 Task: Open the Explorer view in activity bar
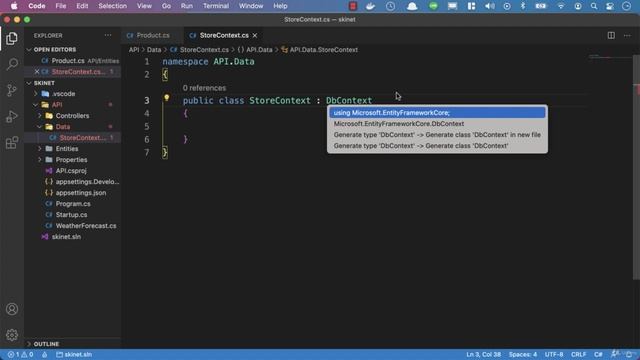pyautogui.click(x=12, y=38)
